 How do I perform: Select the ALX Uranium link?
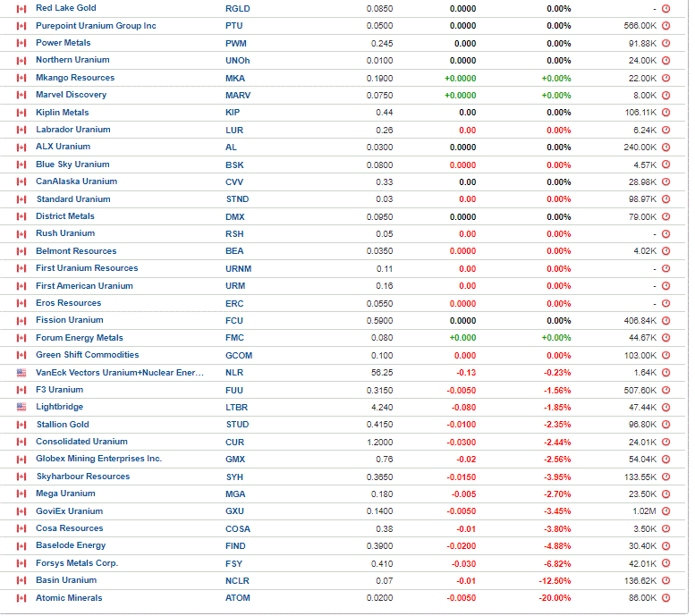click(x=63, y=147)
